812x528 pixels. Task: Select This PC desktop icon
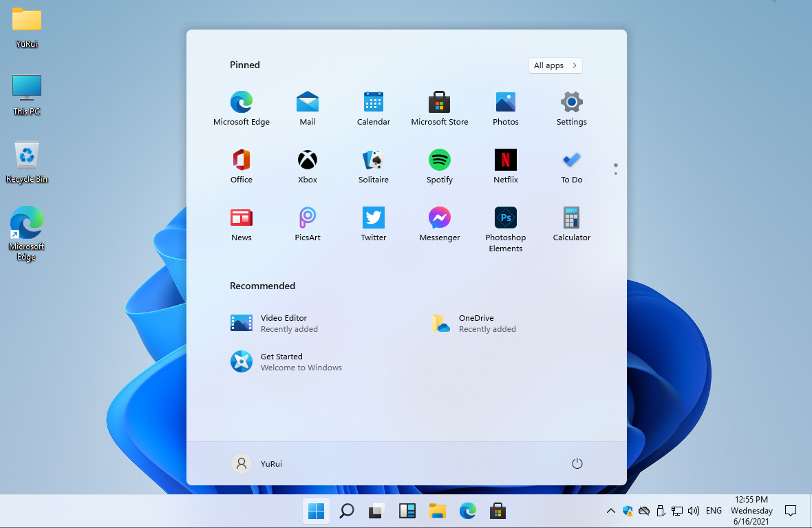(x=26, y=95)
